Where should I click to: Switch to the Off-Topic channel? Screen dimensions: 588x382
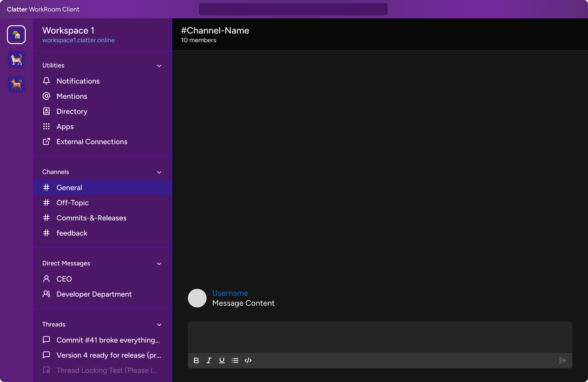pos(73,202)
